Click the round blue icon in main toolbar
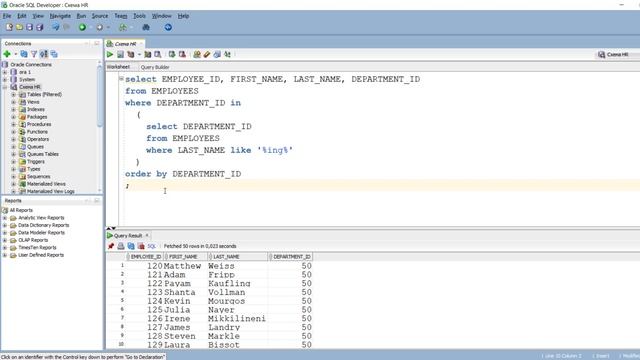 (x=168, y=27)
